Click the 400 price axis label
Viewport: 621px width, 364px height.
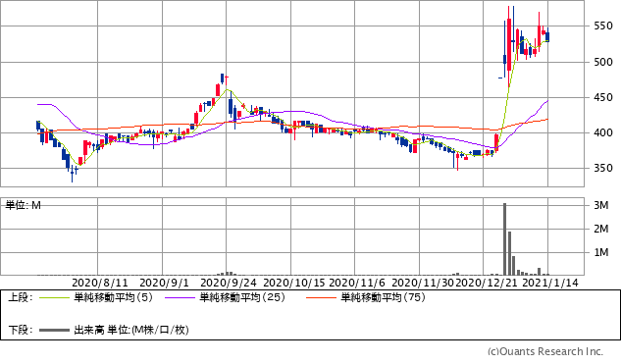coord(603,133)
